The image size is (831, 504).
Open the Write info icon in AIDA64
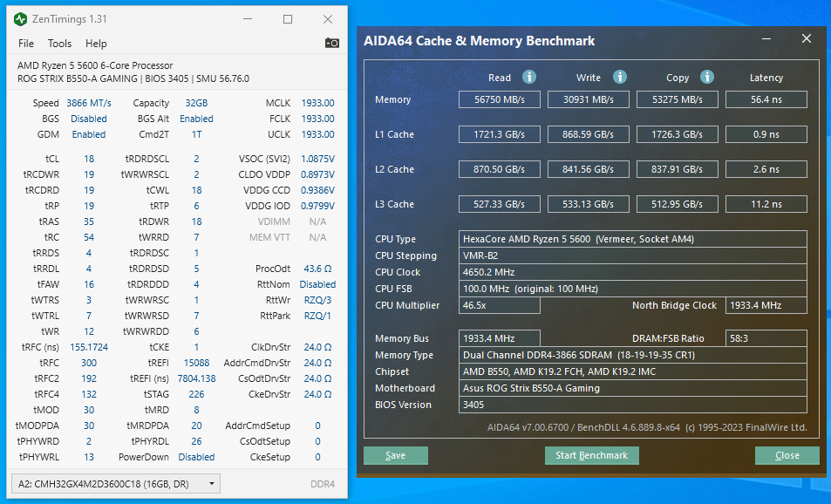619,77
